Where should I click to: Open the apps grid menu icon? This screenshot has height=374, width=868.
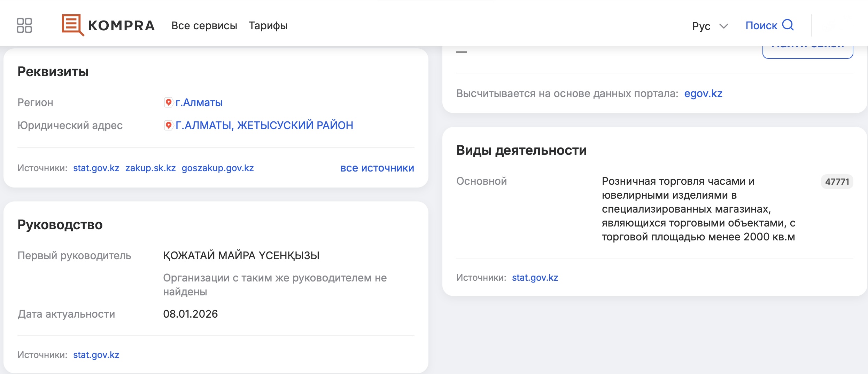coord(24,25)
